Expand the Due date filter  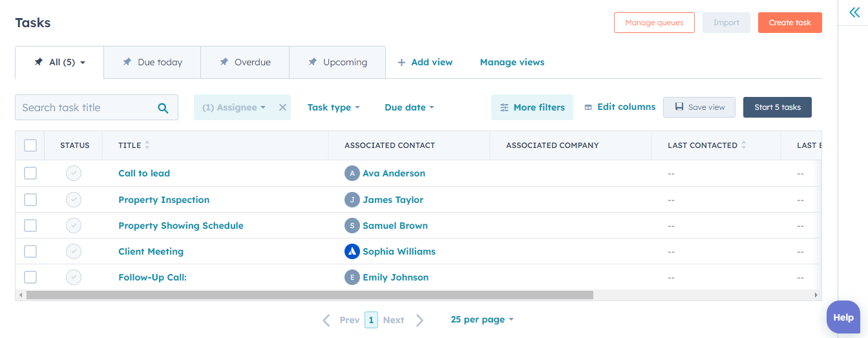coord(409,108)
